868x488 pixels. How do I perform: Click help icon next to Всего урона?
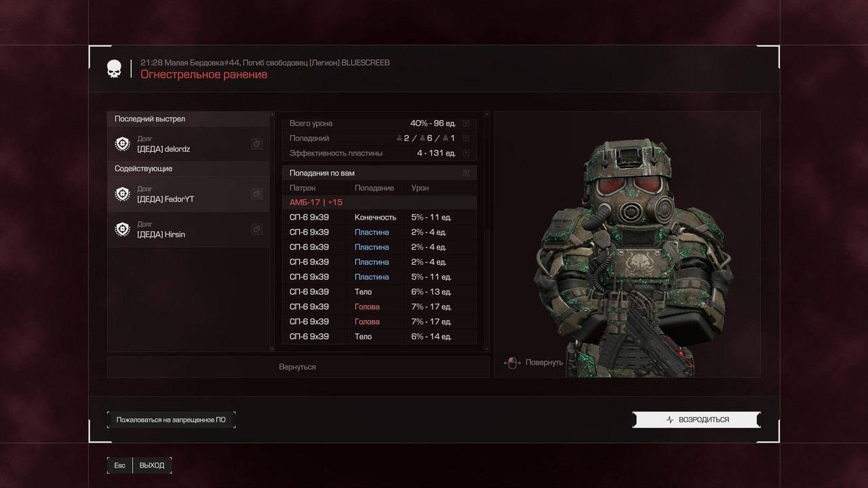coord(466,123)
